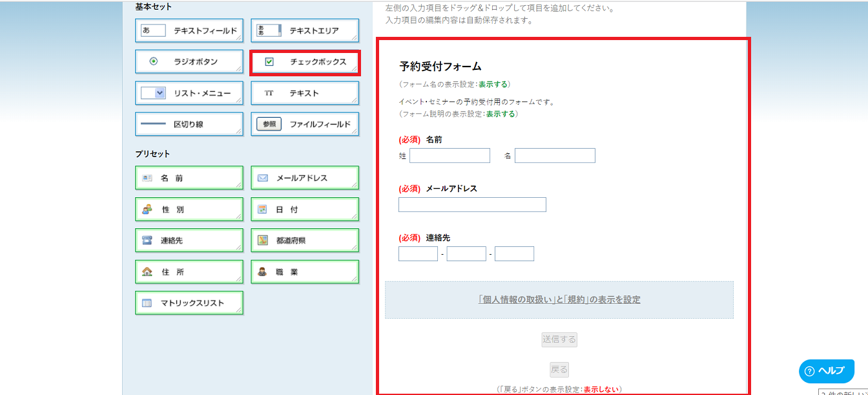Screen dimensions: 868x395
Task: Select the テキストエリア form element
Action: [x=305, y=30]
